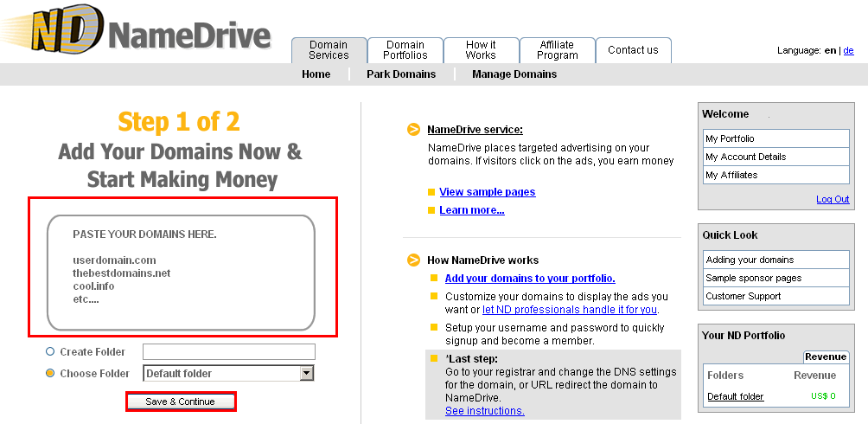Go to the Contact us tab
Image resolution: width=868 pixels, height=424 pixels.
click(634, 50)
